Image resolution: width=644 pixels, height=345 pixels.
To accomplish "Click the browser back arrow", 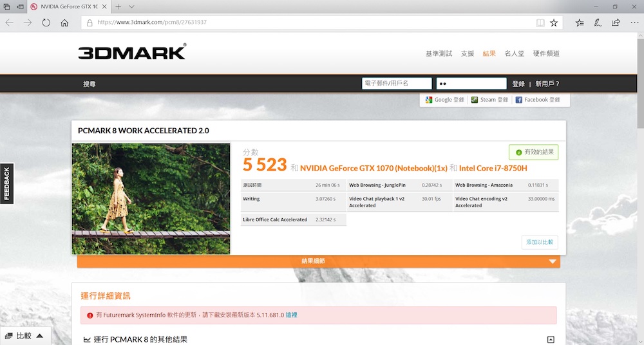I will pyautogui.click(x=9, y=23).
